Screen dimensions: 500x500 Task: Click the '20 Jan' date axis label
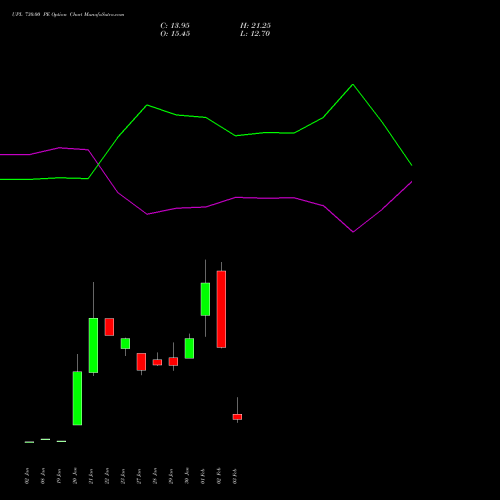point(75,476)
